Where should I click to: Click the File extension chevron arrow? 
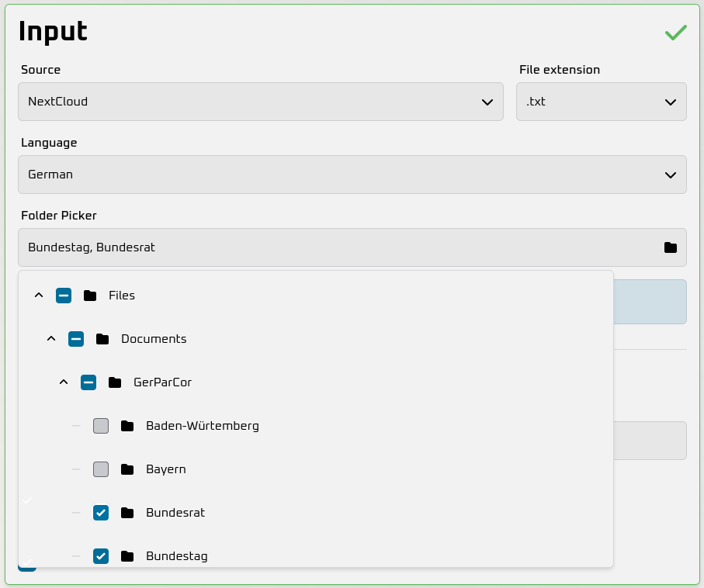(671, 102)
